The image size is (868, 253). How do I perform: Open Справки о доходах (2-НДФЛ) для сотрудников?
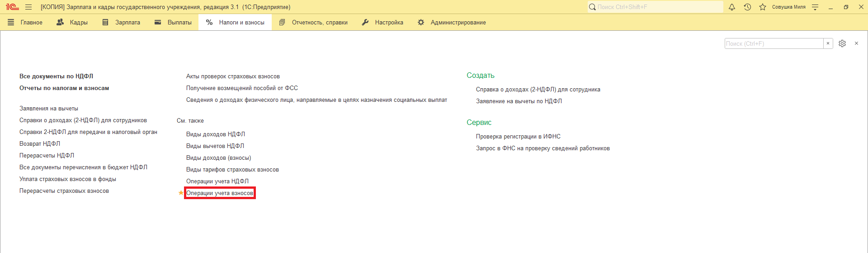tap(83, 120)
